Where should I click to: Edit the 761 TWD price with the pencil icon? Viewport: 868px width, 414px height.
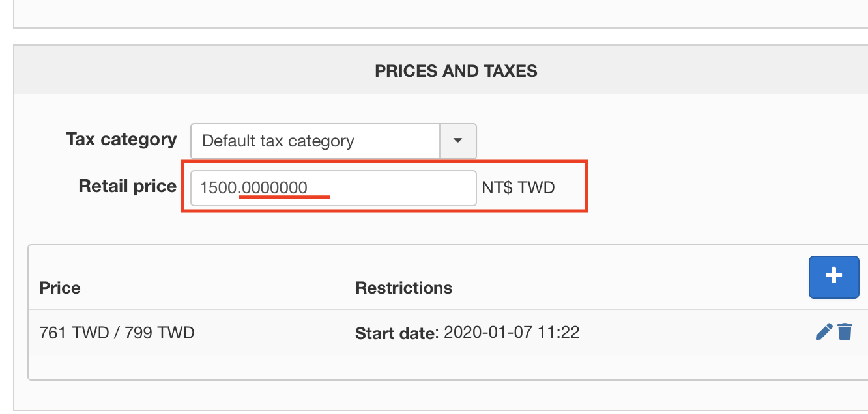pyautogui.click(x=824, y=332)
